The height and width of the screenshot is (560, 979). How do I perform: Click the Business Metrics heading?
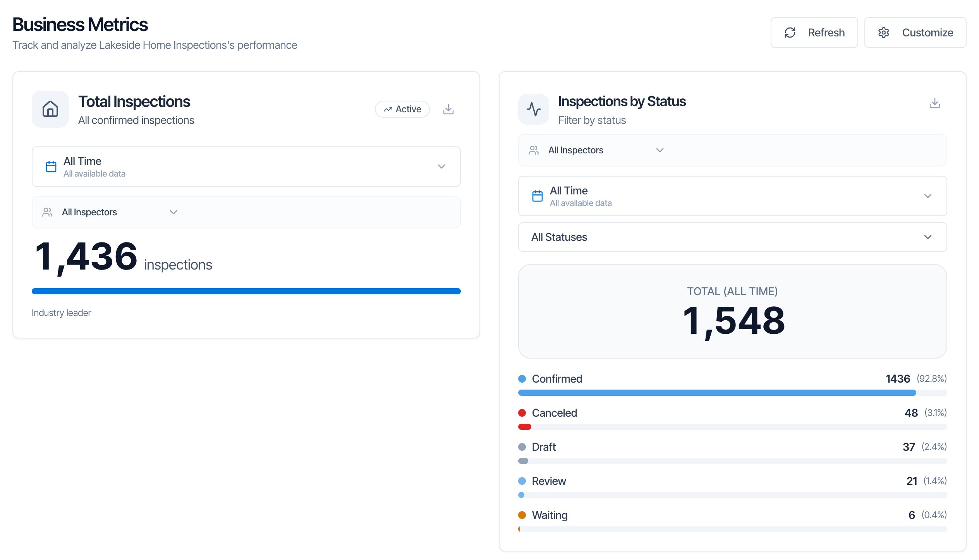[80, 25]
